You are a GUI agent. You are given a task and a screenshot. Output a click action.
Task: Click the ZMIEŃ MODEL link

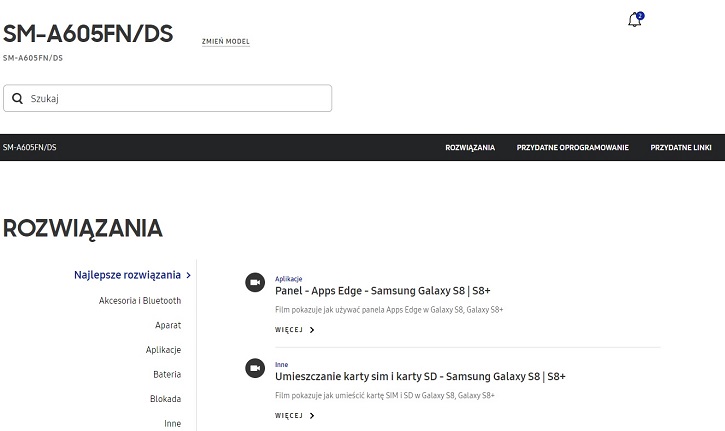click(225, 42)
